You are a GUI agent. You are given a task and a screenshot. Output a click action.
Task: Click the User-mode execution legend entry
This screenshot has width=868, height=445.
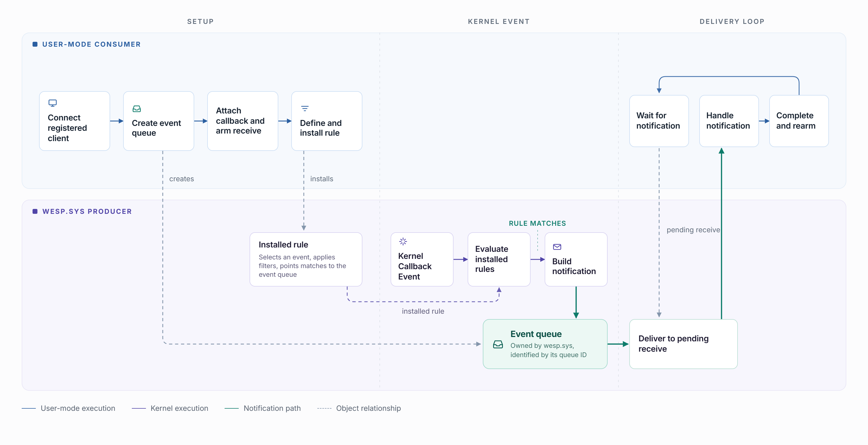coord(68,408)
